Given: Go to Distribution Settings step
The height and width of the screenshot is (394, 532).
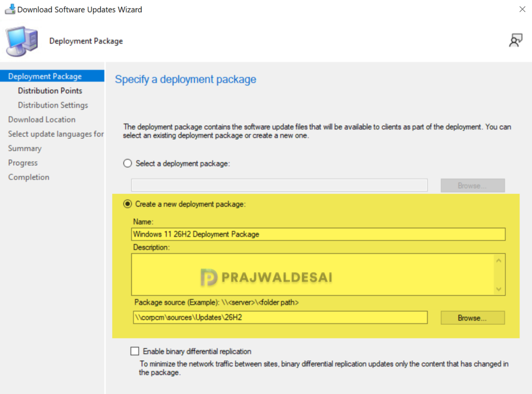Looking at the screenshot, I should click(53, 105).
